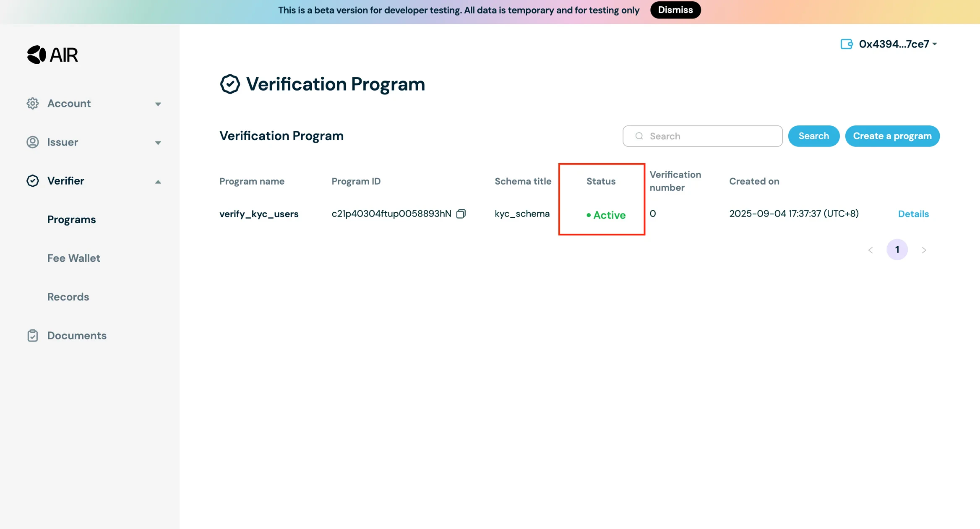Open the Records section

pyautogui.click(x=68, y=297)
